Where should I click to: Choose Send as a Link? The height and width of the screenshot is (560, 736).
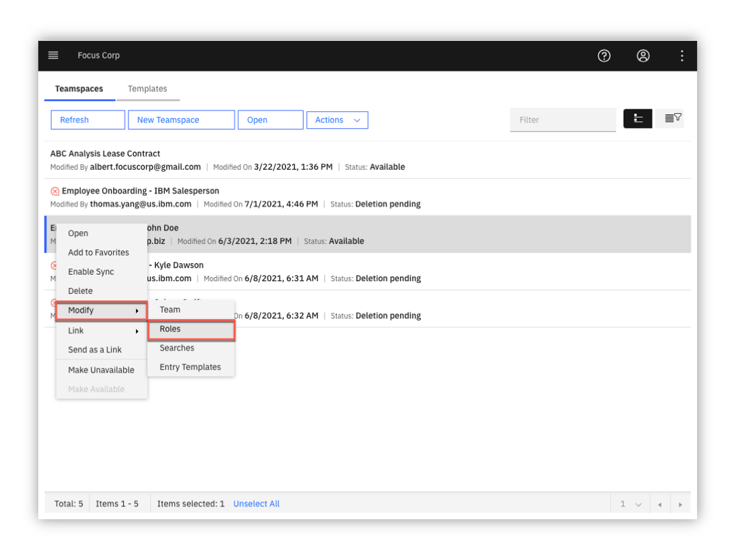click(102, 350)
